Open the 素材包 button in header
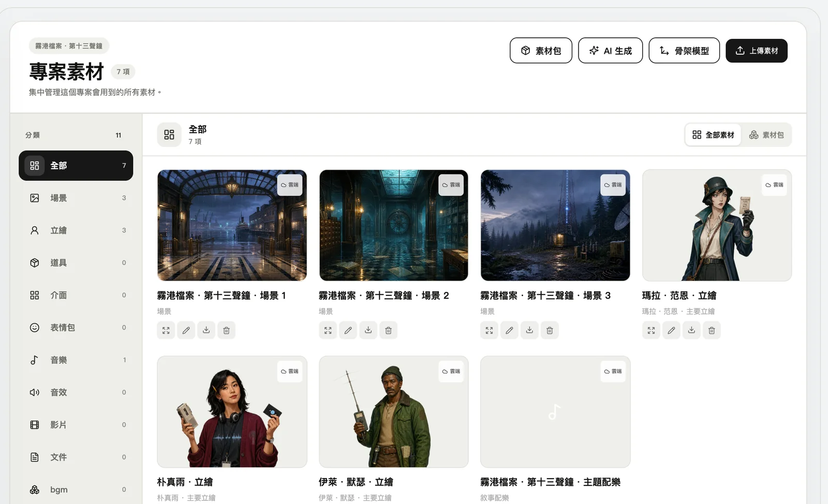 pos(541,51)
